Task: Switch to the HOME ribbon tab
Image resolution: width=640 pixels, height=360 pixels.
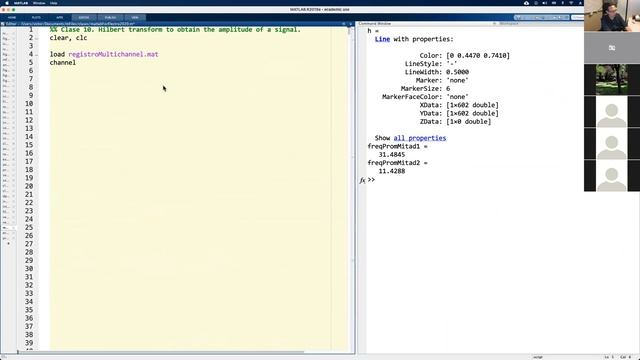Action: tap(12, 18)
